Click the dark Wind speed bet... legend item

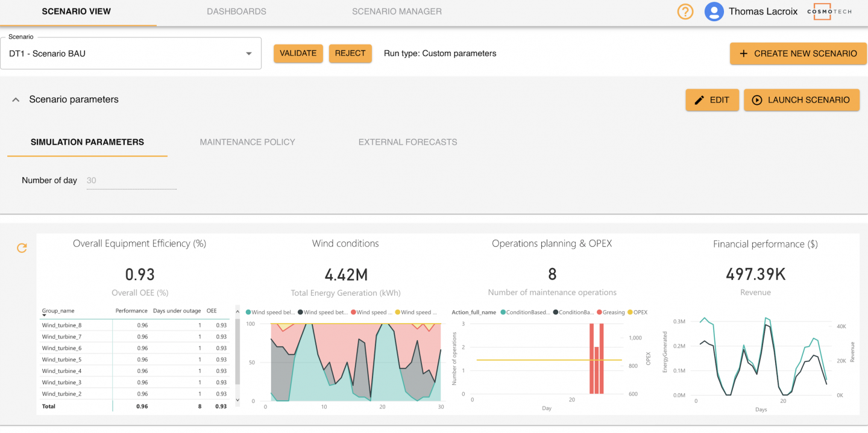pyautogui.click(x=324, y=313)
